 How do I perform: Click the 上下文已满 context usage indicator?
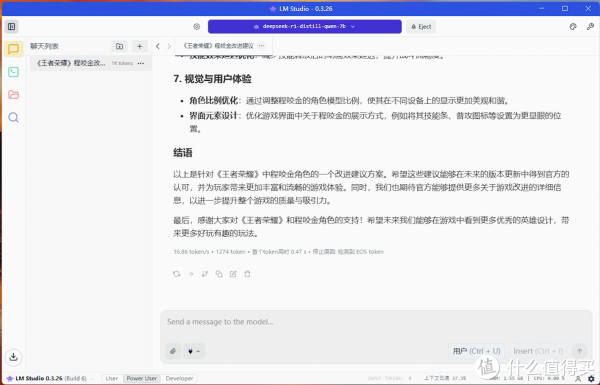pyautogui.click(x=445, y=378)
